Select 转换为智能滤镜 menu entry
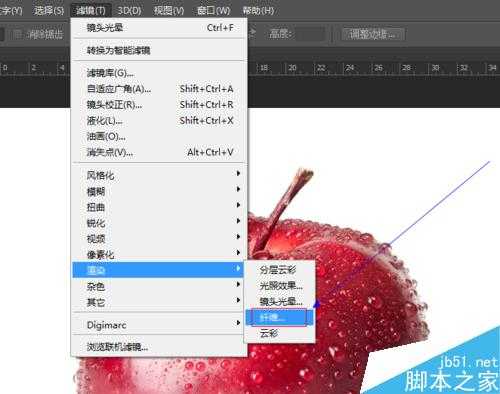The width and height of the screenshot is (500, 394). (159, 50)
